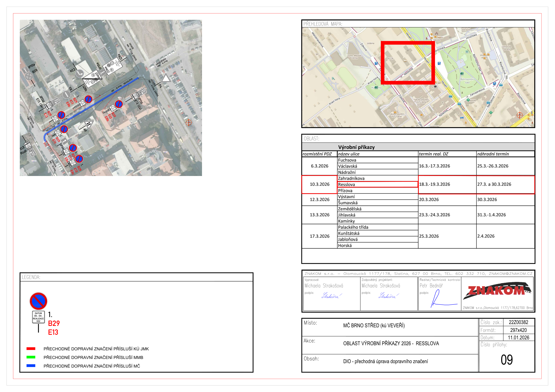The image size is (555, 392).
Task: Click the red crosshair marker on aerial map
Action: (x=188, y=122)
